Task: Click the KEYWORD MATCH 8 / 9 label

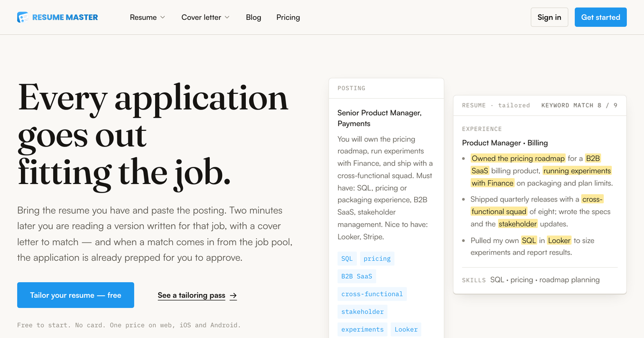Action: coord(580,105)
